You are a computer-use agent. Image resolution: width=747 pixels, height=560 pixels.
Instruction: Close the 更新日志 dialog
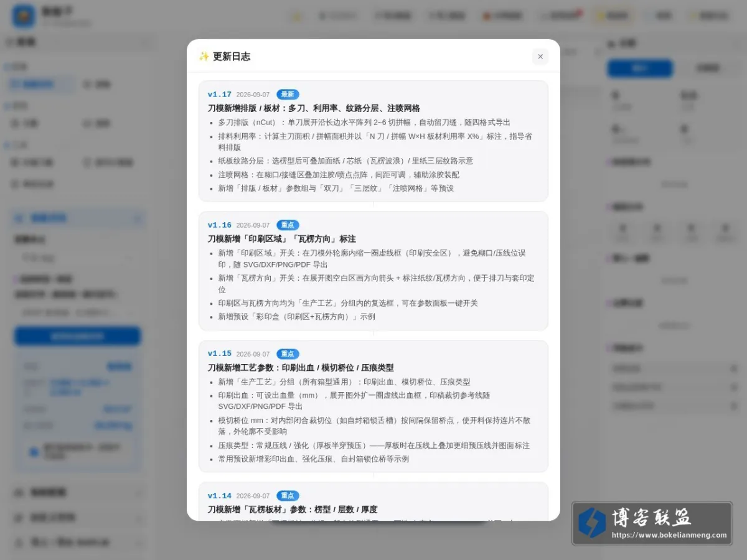point(540,57)
